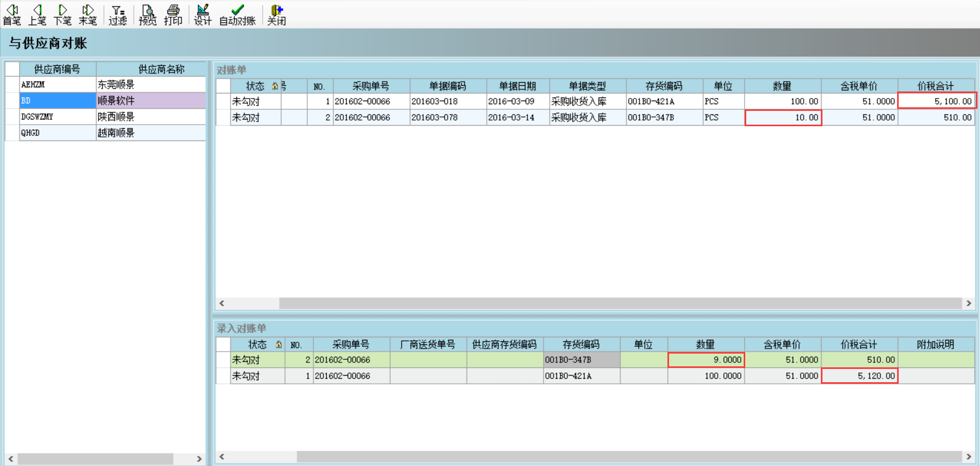Click 对账单 total cell 5,100.00

[937, 101]
